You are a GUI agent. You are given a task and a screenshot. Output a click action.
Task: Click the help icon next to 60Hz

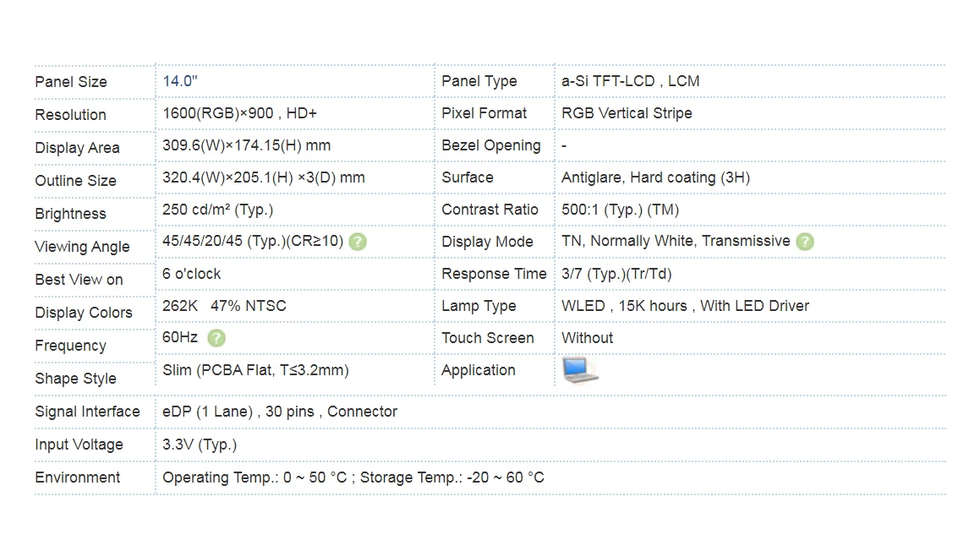(x=216, y=338)
